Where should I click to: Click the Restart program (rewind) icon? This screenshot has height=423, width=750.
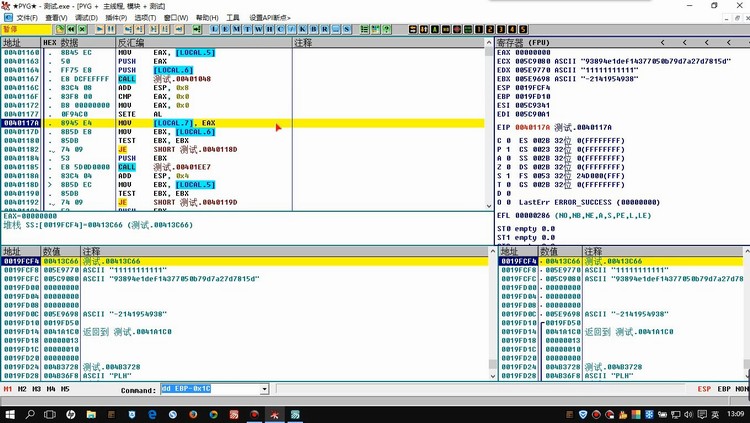point(71,29)
